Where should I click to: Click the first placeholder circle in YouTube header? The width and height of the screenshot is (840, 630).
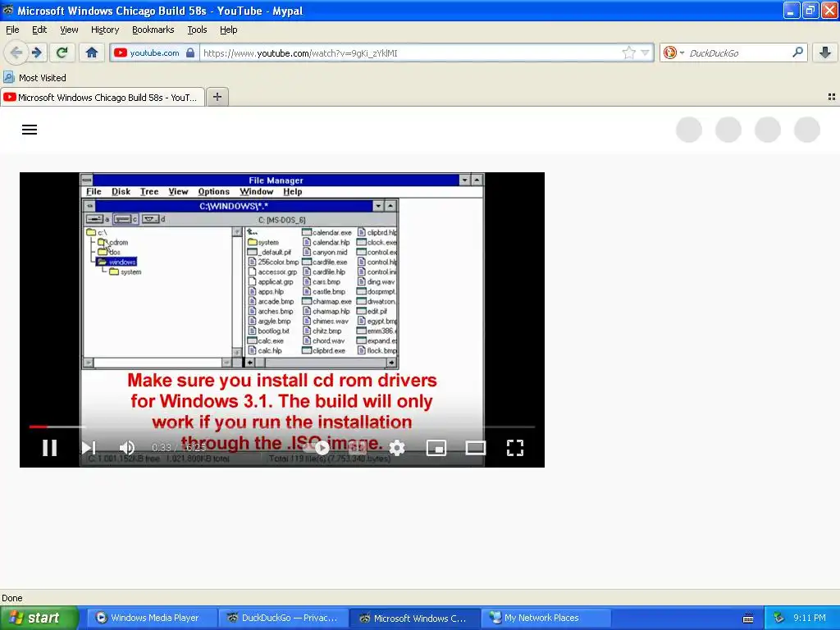tap(689, 130)
